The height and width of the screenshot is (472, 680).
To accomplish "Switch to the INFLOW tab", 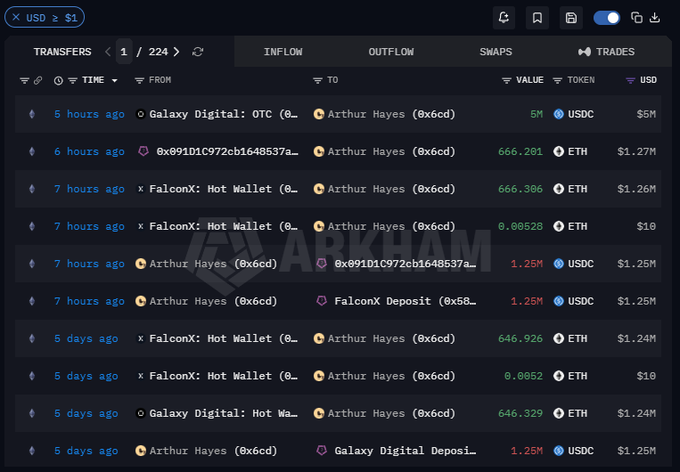I will [283, 52].
